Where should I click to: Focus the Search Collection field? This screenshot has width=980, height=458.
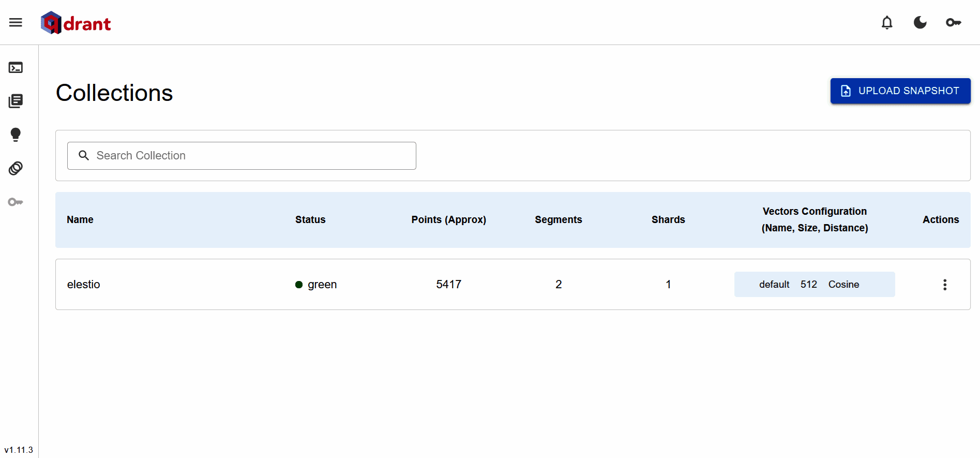[x=248, y=156]
